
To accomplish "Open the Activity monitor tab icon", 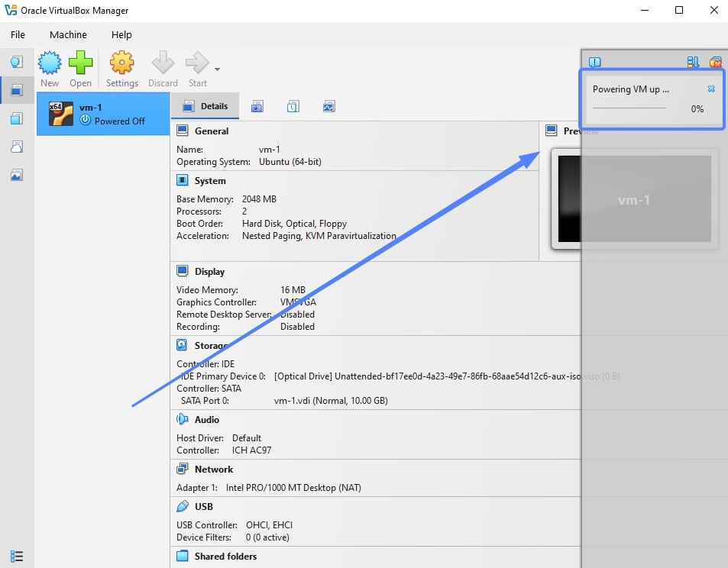I will [x=328, y=107].
